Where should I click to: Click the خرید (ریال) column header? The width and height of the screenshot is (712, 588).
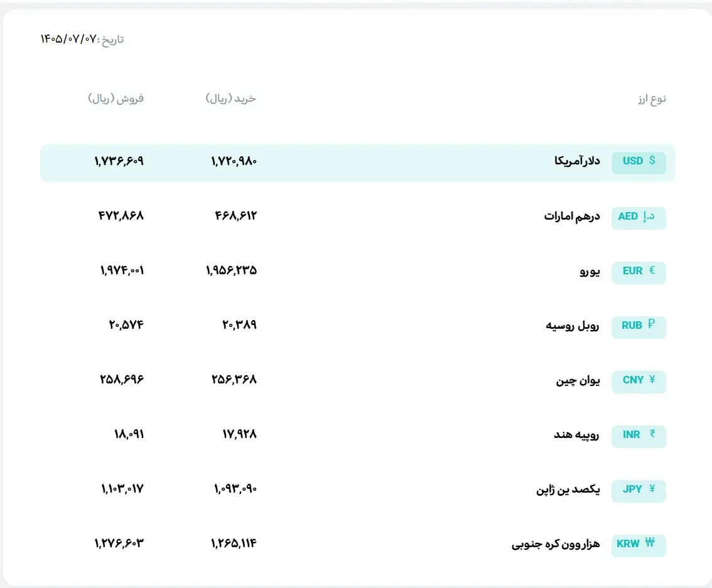pyautogui.click(x=230, y=99)
